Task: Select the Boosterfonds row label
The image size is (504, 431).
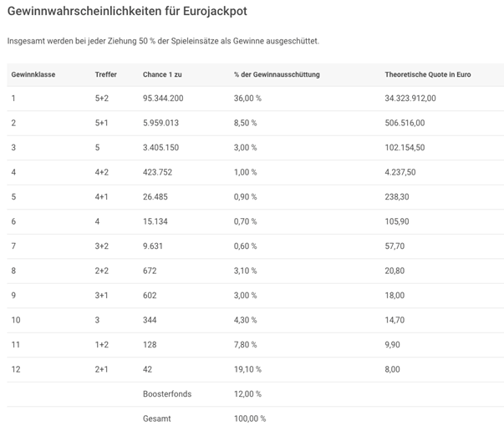Action: [164, 393]
